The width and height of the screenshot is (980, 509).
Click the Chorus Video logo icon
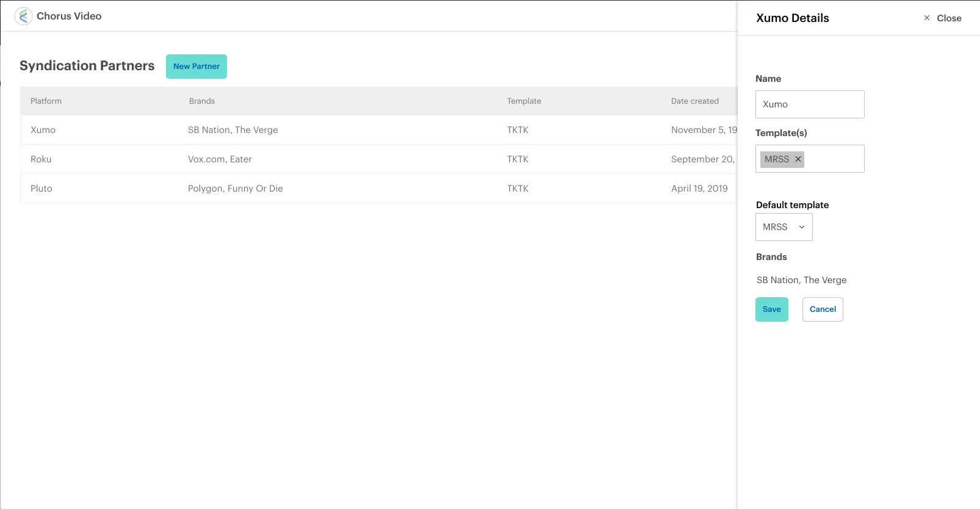(x=23, y=16)
